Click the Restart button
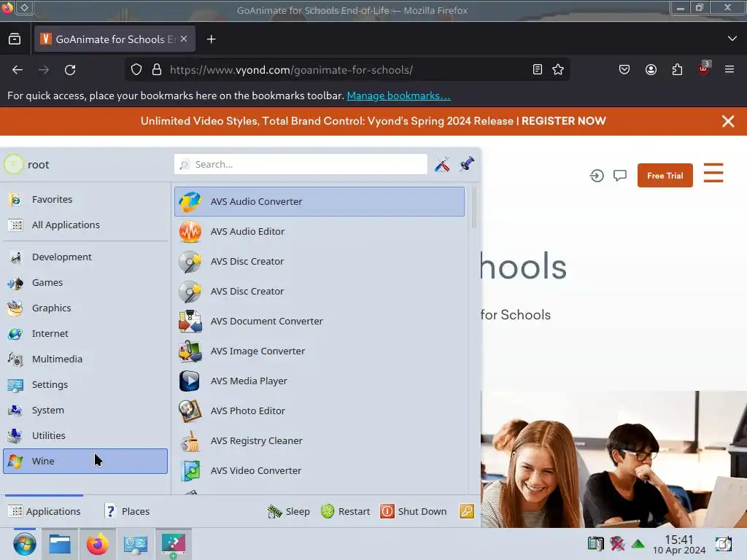 345,511
